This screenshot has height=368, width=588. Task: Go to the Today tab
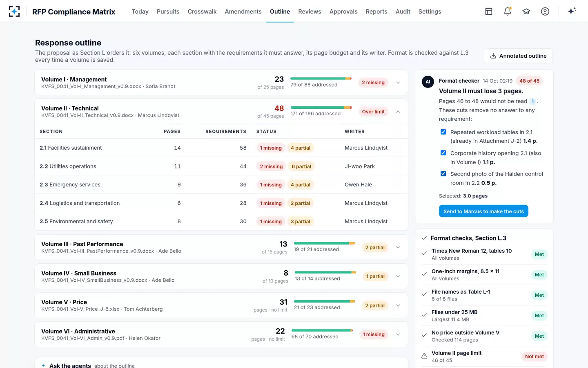[140, 11]
